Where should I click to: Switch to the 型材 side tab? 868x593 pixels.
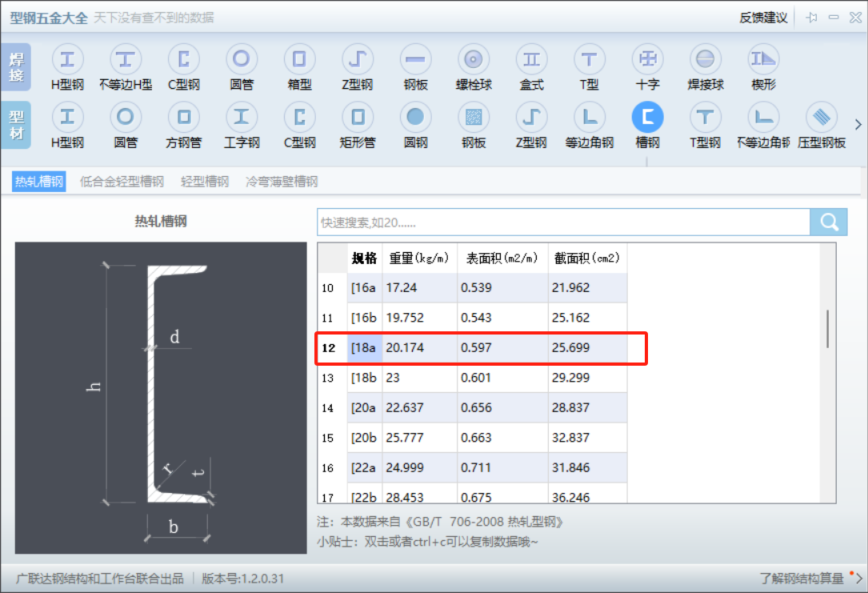(x=16, y=125)
